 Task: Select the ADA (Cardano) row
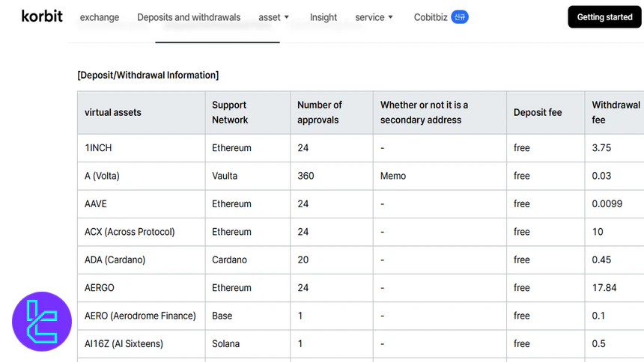[115, 260]
